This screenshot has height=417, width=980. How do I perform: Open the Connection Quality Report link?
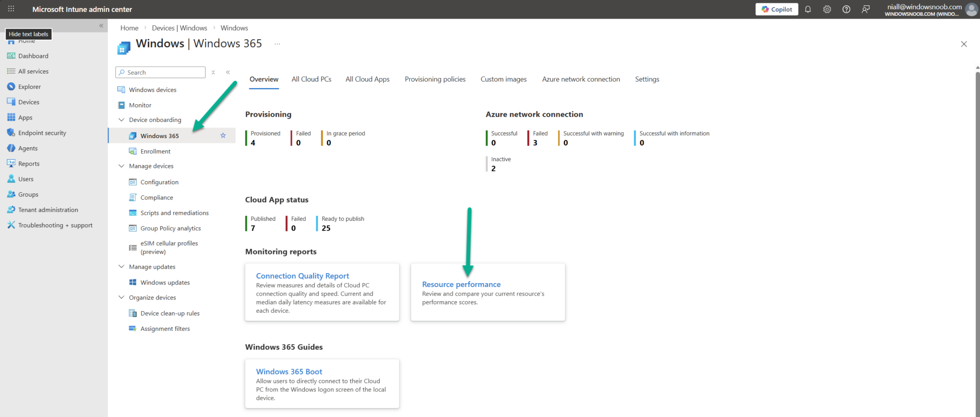click(x=302, y=276)
